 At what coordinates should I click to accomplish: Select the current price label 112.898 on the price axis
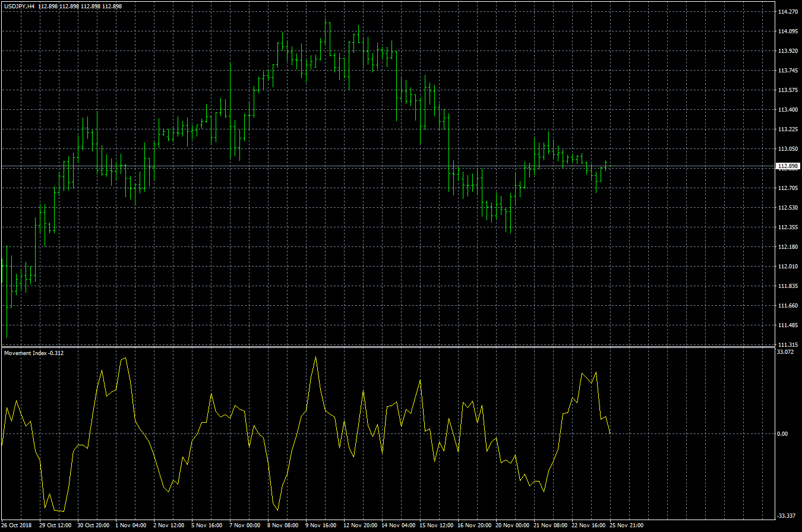click(x=787, y=166)
